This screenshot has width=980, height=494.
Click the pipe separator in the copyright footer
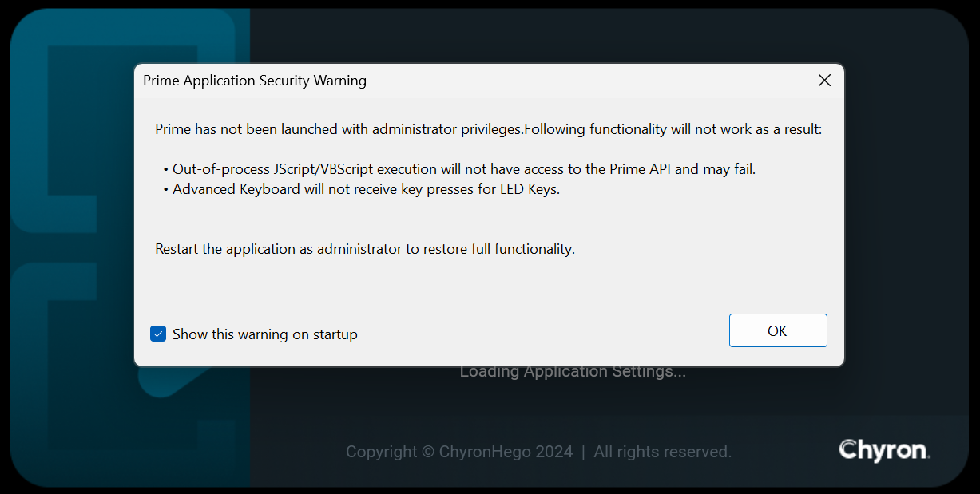pyautogui.click(x=583, y=452)
